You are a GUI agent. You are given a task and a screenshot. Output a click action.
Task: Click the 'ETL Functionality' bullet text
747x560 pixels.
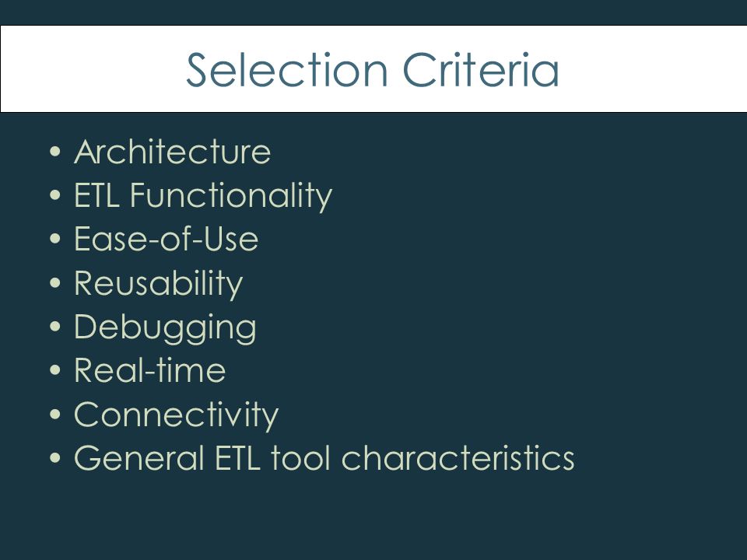[x=203, y=196]
